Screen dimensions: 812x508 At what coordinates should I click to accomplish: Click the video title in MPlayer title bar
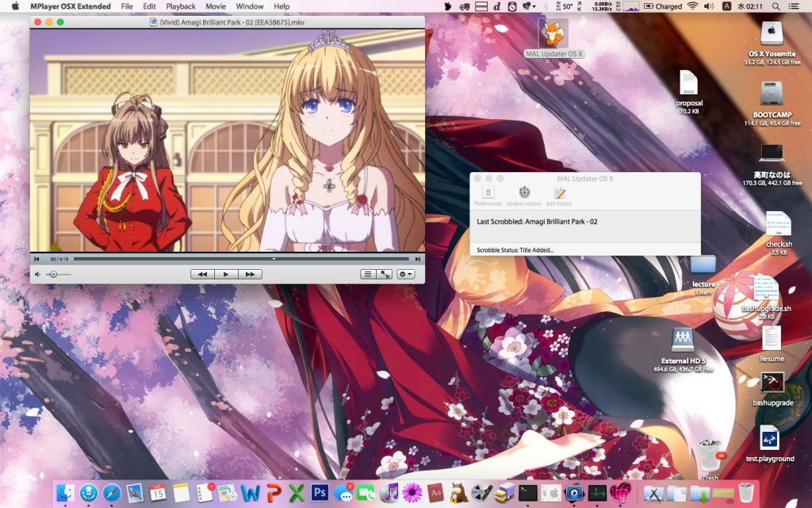click(232, 22)
